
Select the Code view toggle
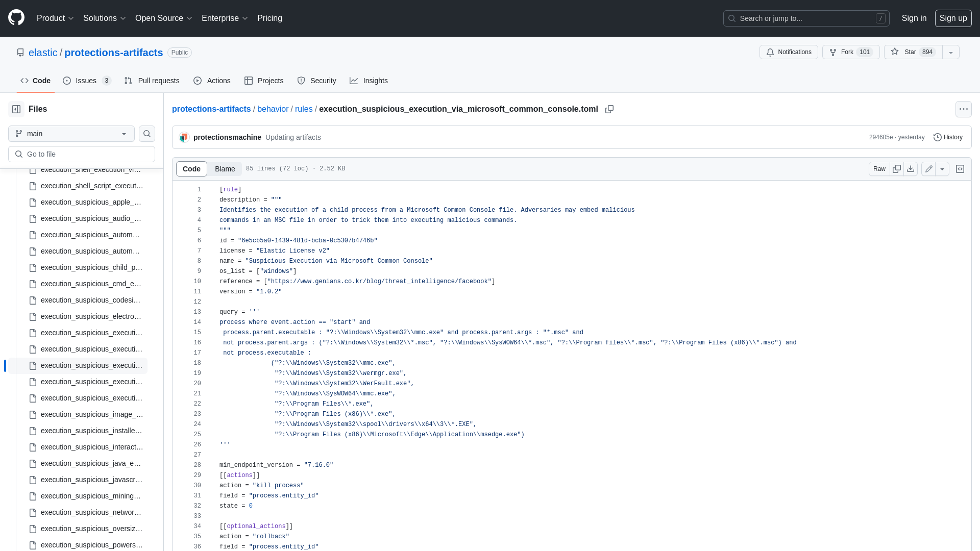[191, 169]
